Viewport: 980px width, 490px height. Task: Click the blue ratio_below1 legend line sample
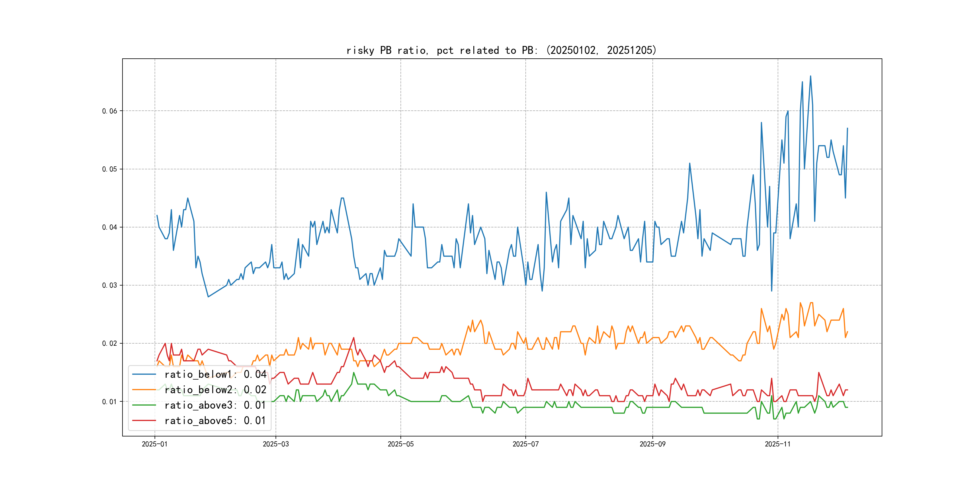144,374
